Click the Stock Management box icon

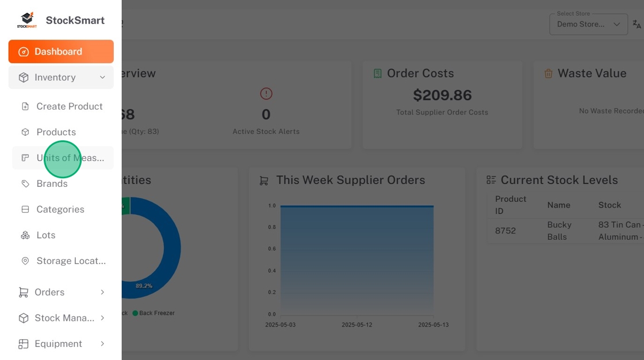(x=24, y=318)
